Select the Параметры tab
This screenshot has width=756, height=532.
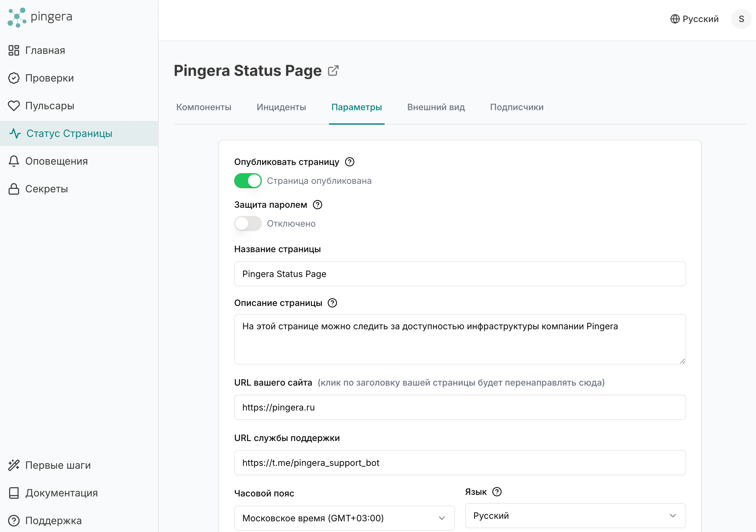[x=357, y=107]
